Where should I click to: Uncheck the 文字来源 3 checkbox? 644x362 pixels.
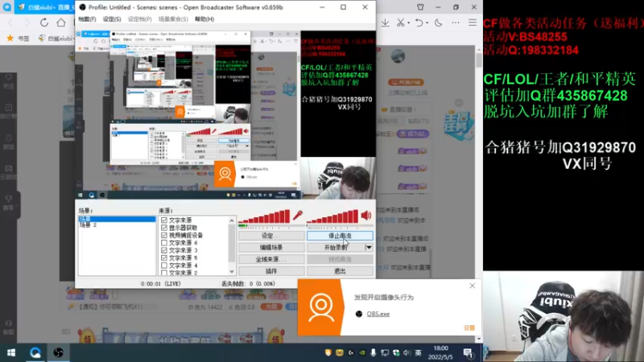(x=164, y=250)
